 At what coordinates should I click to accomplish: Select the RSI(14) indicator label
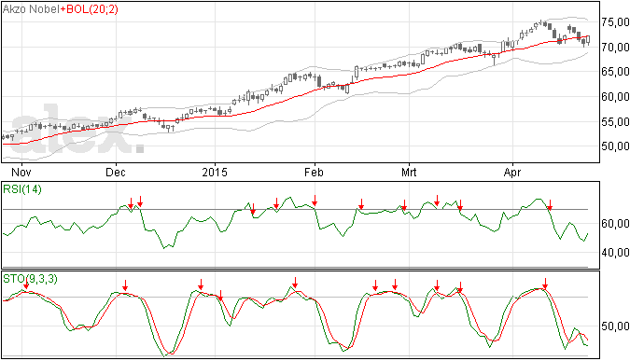pyautogui.click(x=22, y=189)
